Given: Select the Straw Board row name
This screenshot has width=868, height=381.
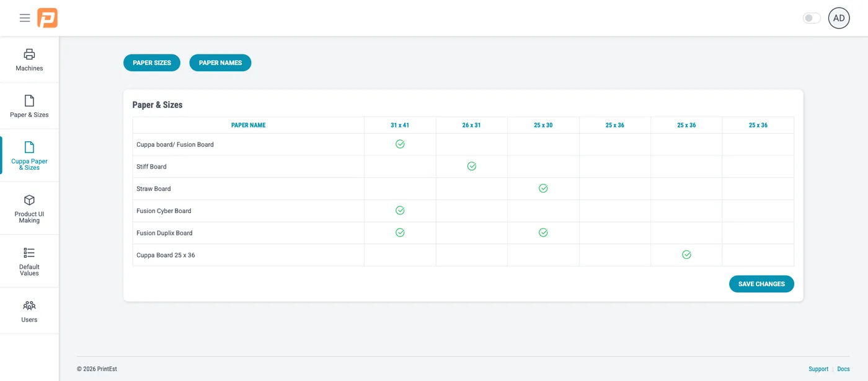Looking at the screenshot, I should (153, 189).
